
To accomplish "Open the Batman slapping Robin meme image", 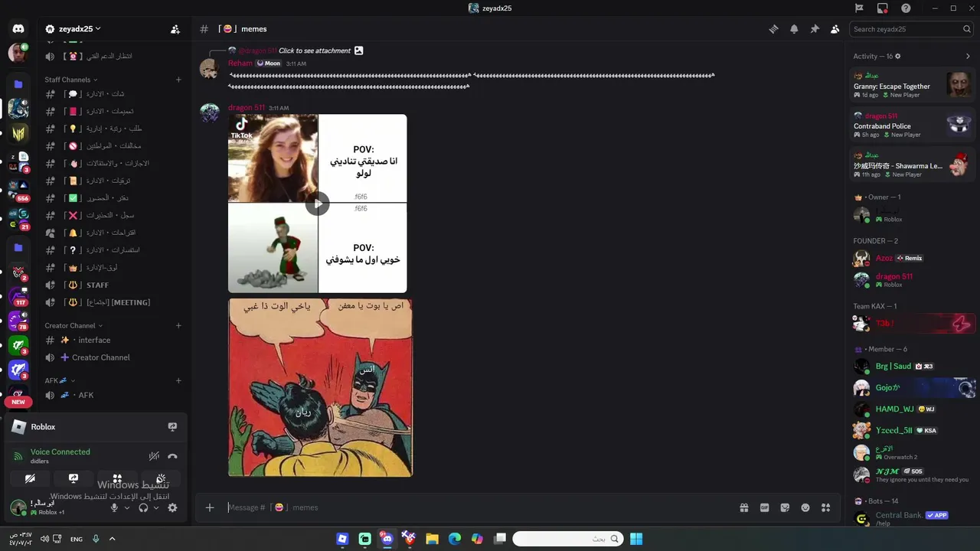I will tap(320, 387).
